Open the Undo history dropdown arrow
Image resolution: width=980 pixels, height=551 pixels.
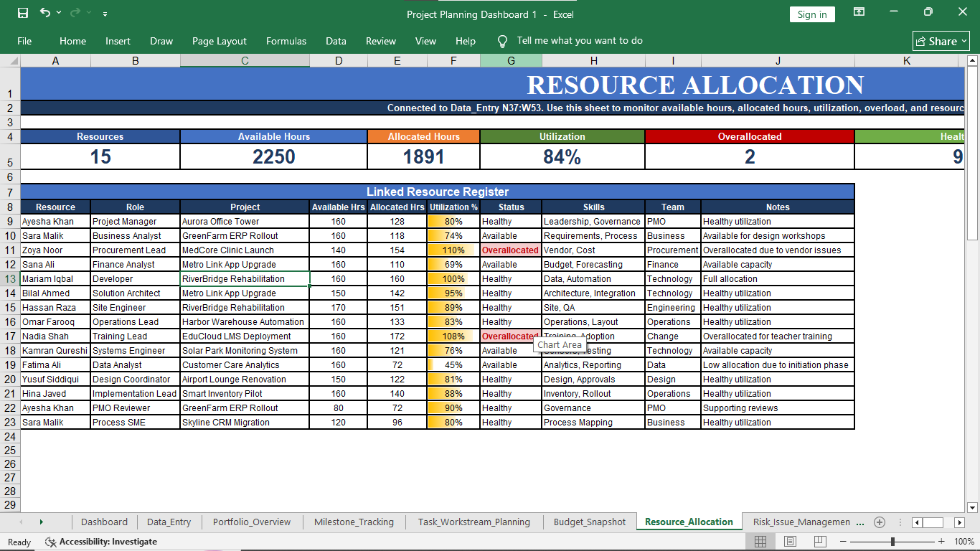(59, 14)
